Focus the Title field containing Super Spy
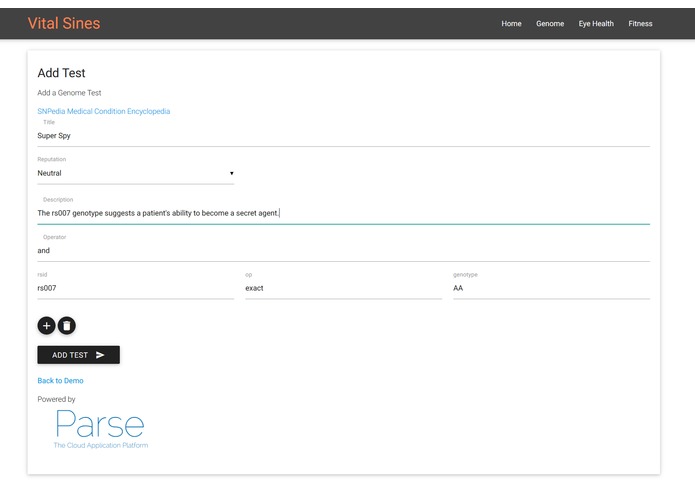695x494 pixels. [x=344, y=136]
